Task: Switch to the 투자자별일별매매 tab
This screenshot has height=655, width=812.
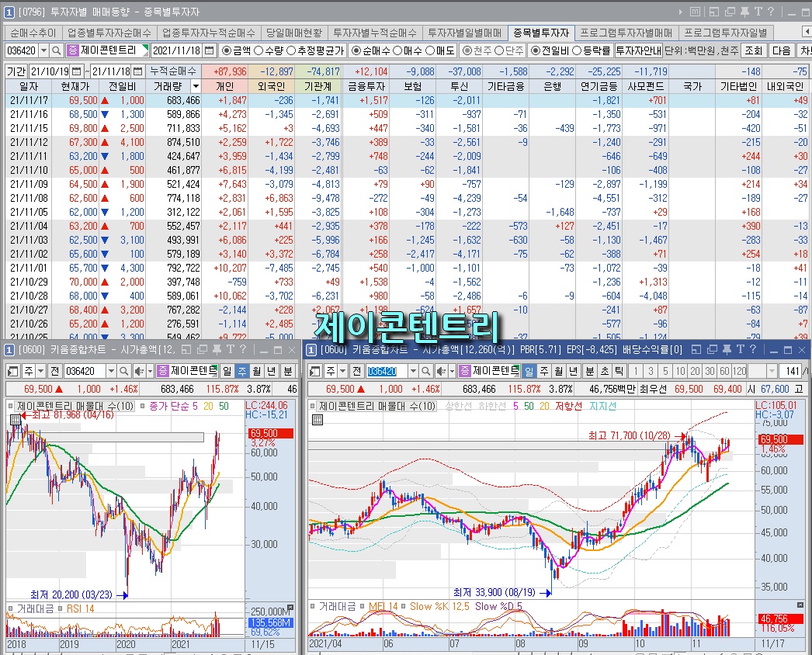Action: pos(465,33)
